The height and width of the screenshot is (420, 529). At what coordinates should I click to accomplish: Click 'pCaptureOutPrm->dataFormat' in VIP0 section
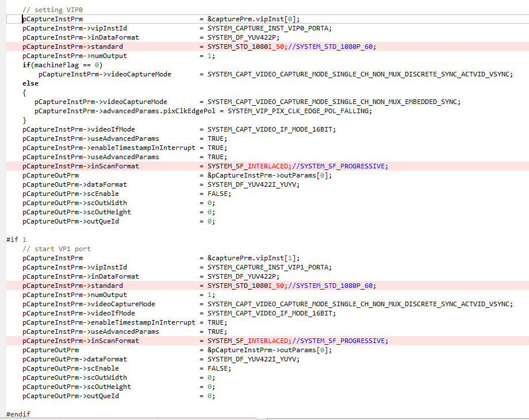(75, 184)
